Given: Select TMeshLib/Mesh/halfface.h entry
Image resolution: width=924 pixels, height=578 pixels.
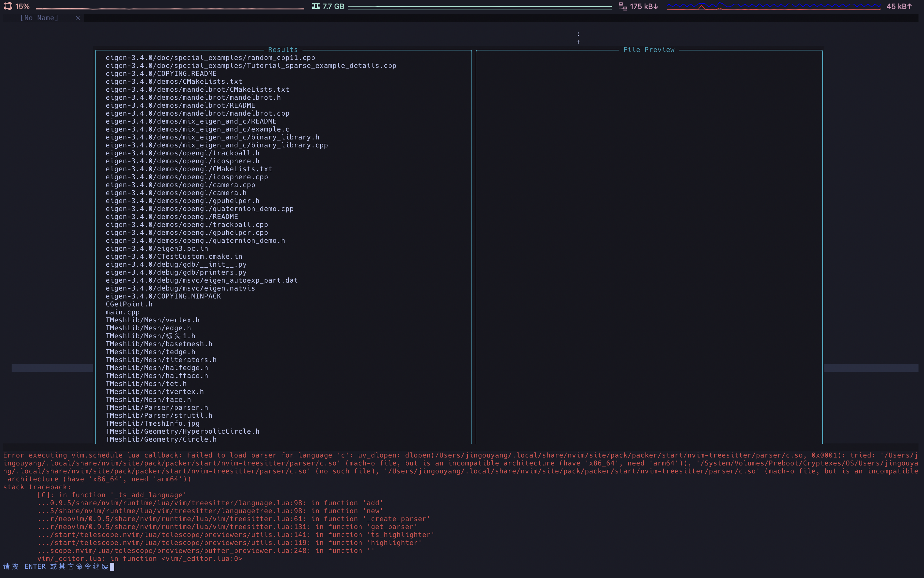Looking at the screenshot, I should pos(156,376).
